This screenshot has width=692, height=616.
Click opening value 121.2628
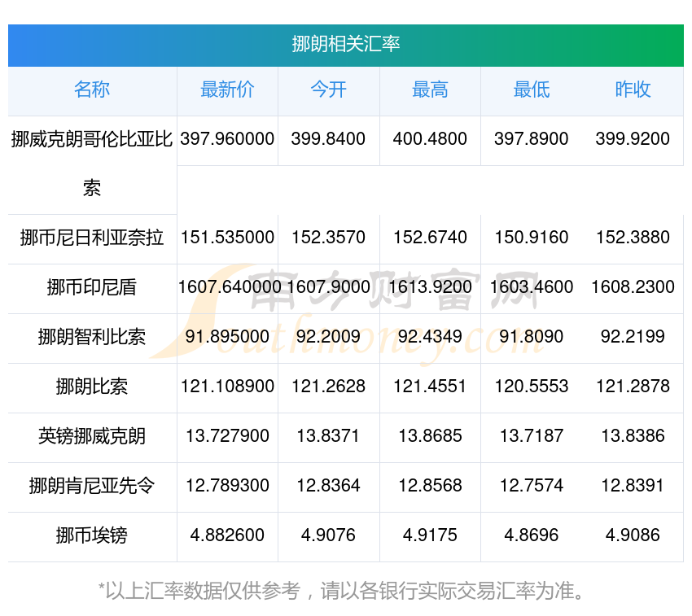328,387
